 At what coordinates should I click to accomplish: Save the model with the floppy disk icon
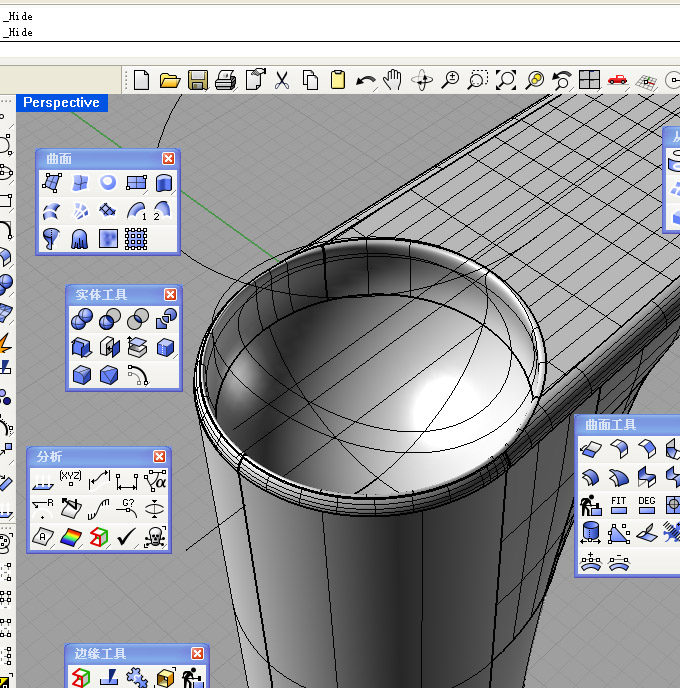tap(198, 80)
